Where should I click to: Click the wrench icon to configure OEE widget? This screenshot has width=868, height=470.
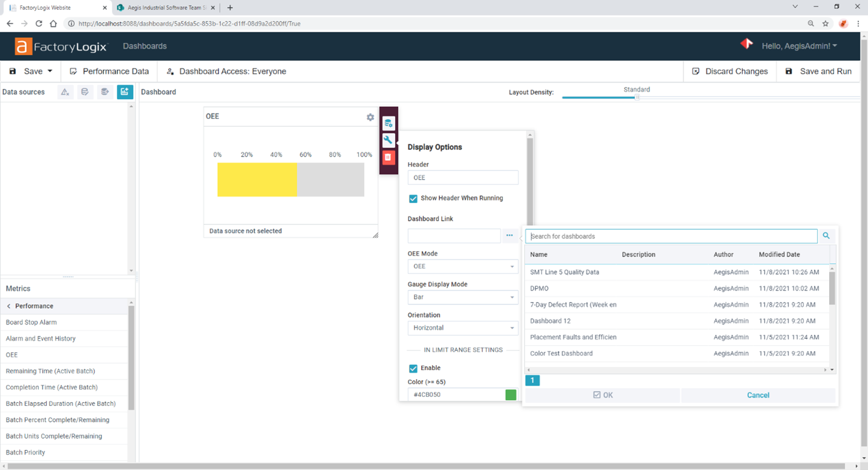388,140
